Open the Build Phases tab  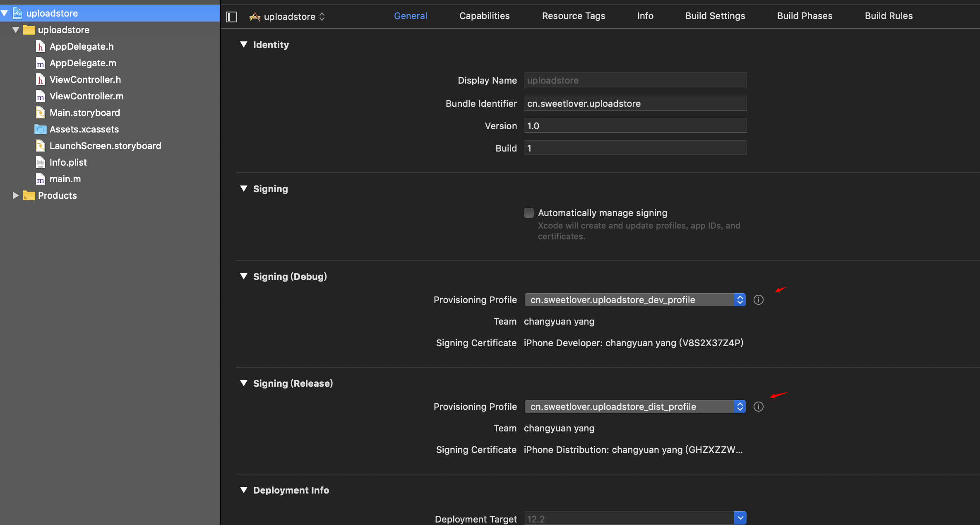(805, 16)
